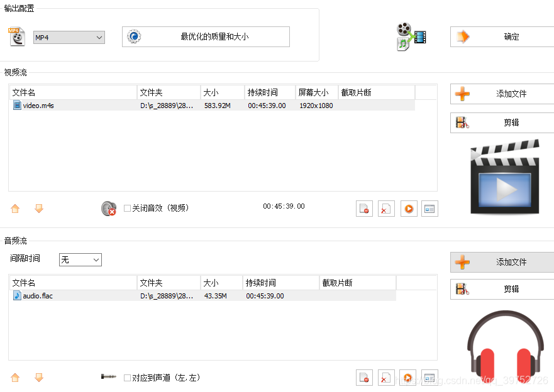The image size is (554, 392).
Task: Select the video.m4s file row
Action: (x=212, y=106)
